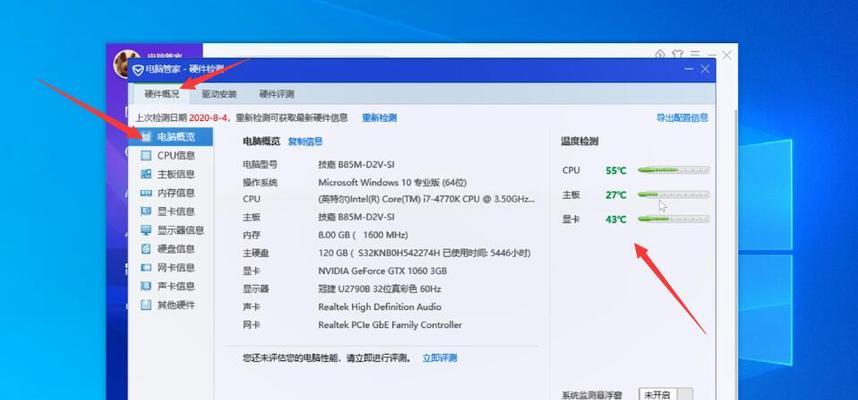The width and height of the screenshot is (858, 400).
Task: Click the 8.00 GB (1600 MHz) memory value
Action: [363, 235]
